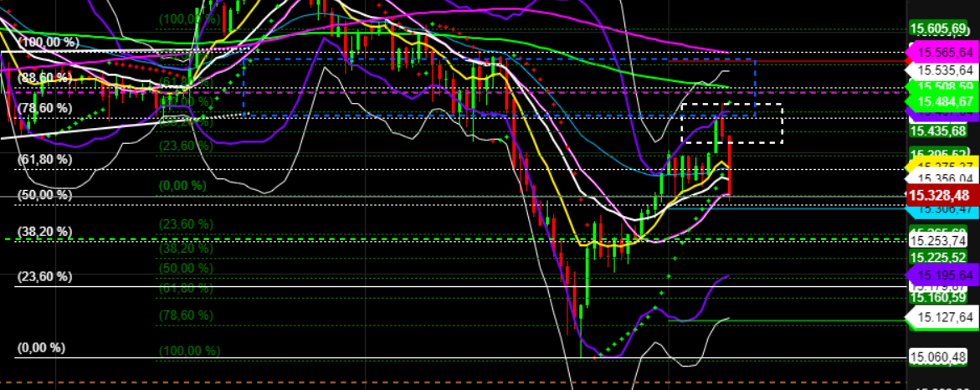Select the white 15.060,48 price label
This screenshot has height=390, width=980.
click(938, 357)
